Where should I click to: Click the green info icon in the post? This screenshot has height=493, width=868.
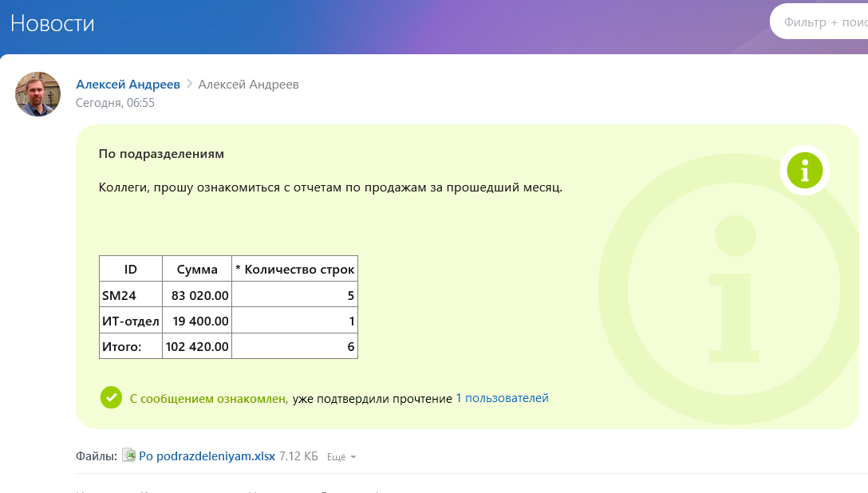point(804,170)
